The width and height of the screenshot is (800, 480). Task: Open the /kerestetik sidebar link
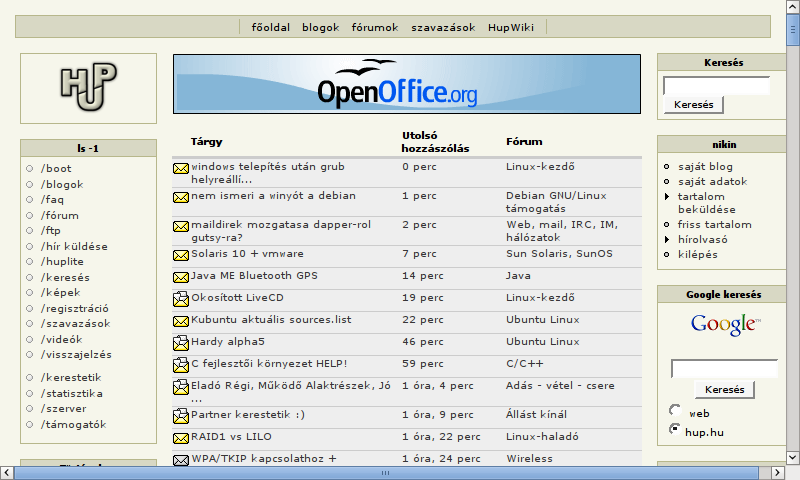click(x=71, y=378)
